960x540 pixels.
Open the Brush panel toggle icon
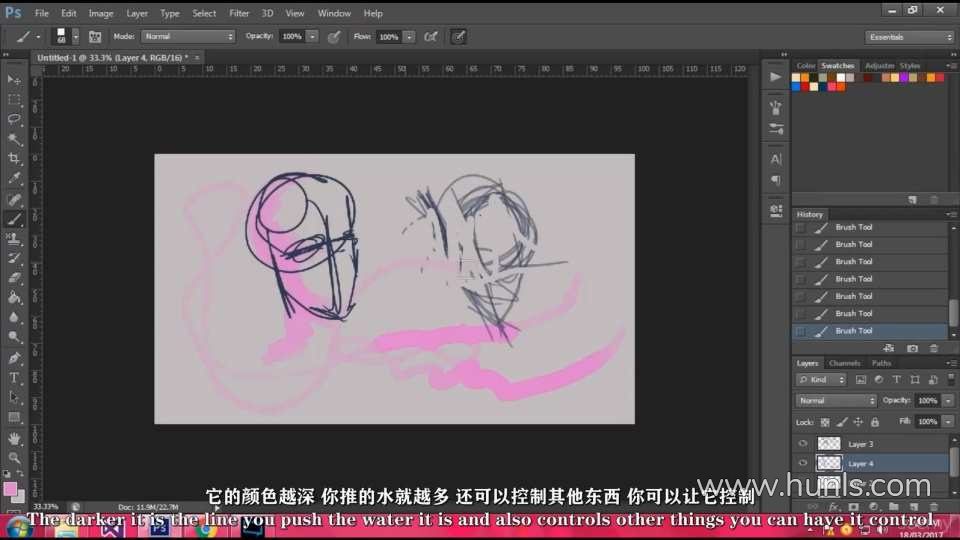pyautogui.click(x=95, y=36)
